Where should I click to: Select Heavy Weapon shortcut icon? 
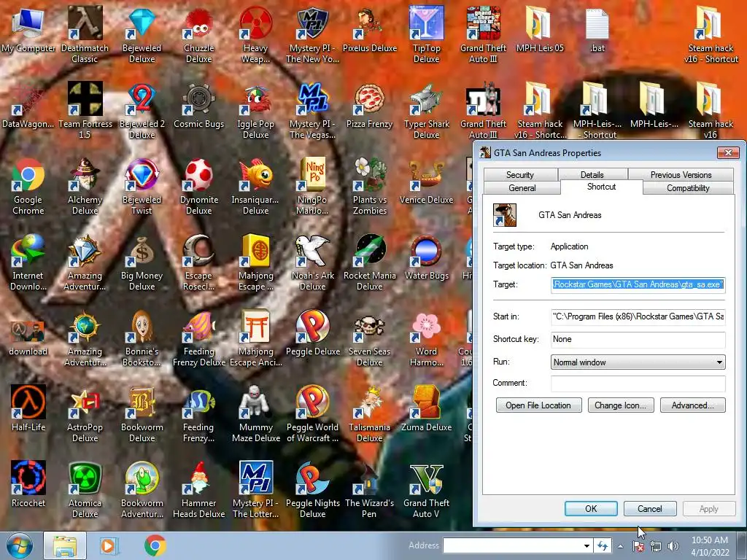click(x=256, y=23)
